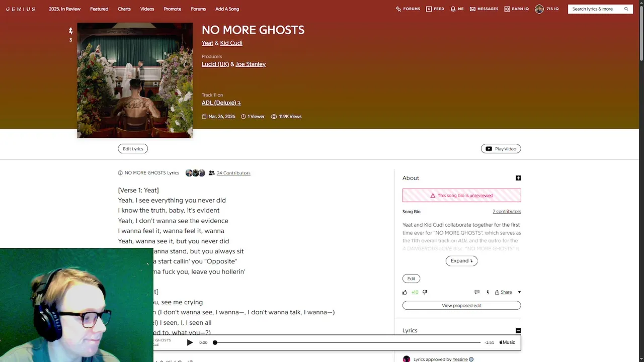Click the contributors people icon
The height and width of the screenshot is (362, 644).
[212, 173]
